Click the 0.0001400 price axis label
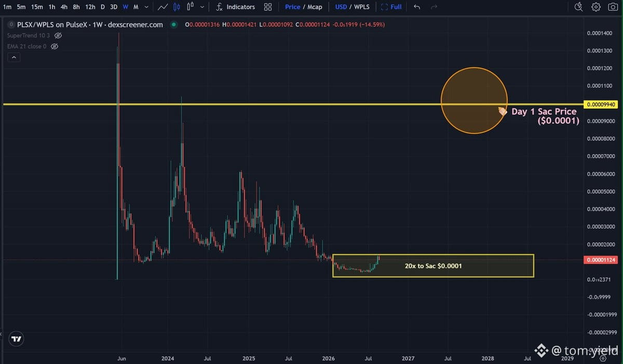The height and width of the screenshot is (364, 623). pyautogui.click(x=599, y=33)
